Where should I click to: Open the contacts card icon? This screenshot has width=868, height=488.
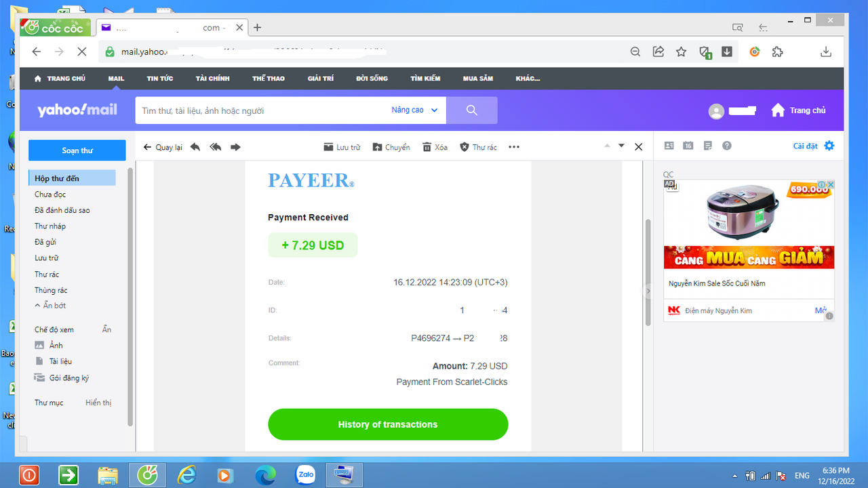[x=669, y=146]
